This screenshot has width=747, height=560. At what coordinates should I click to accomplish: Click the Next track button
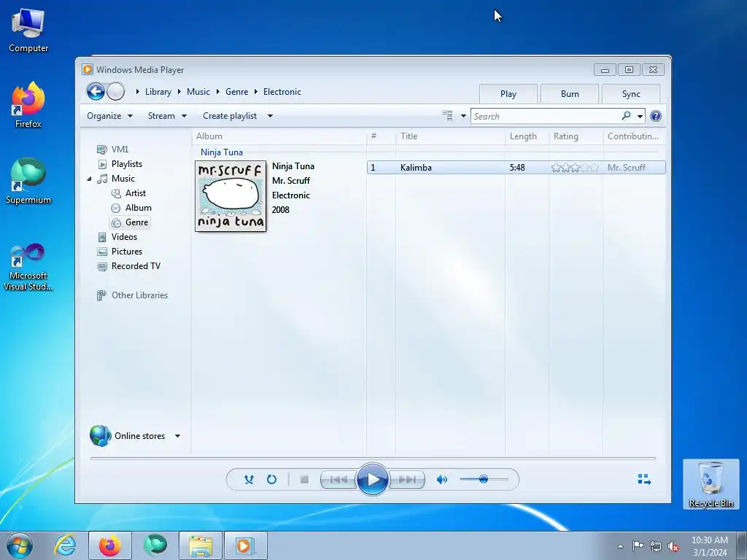click(407, 480)
